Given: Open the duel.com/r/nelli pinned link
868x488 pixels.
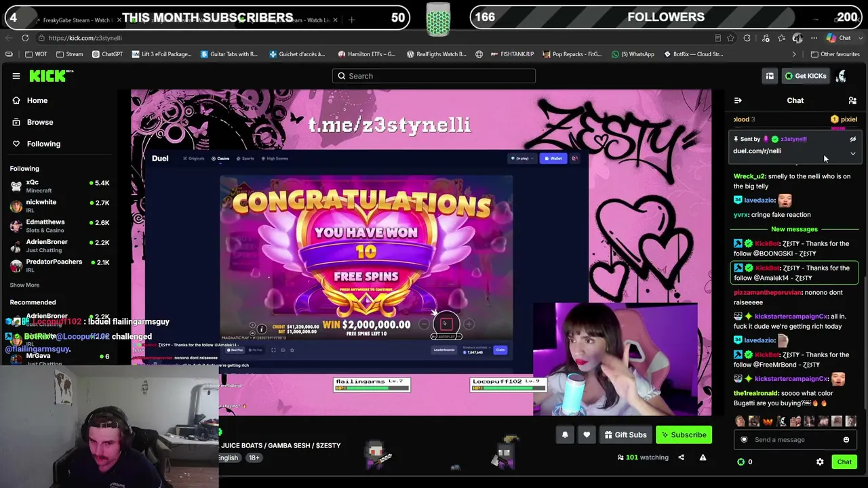Looking at the screenshot, I should tap(757, 151).
